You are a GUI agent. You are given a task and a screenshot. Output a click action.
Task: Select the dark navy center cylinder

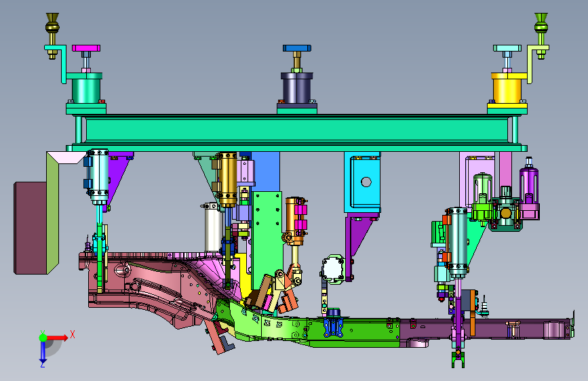tap(296, 89)
